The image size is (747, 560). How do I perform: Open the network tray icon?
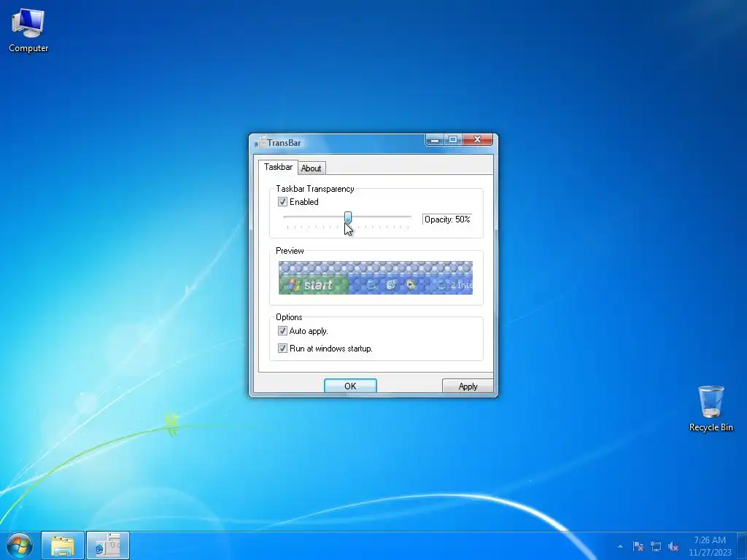[x=656, y=546]
